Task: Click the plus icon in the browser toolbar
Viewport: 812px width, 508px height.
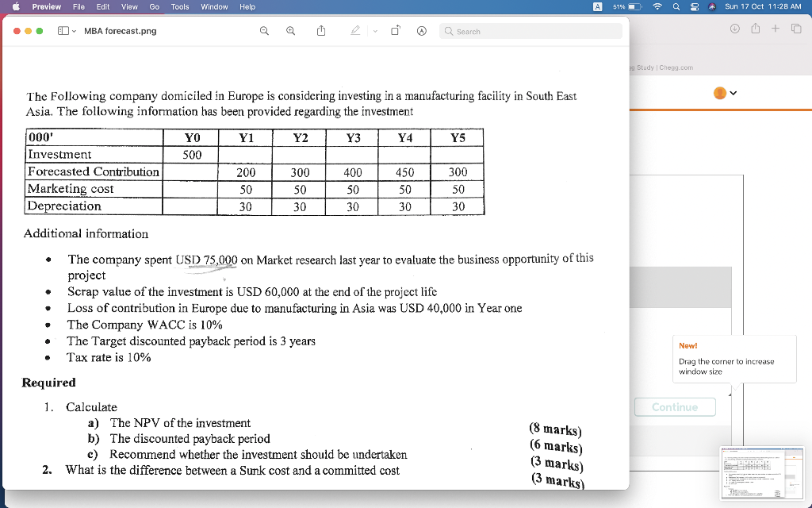Action: (776, 27)
